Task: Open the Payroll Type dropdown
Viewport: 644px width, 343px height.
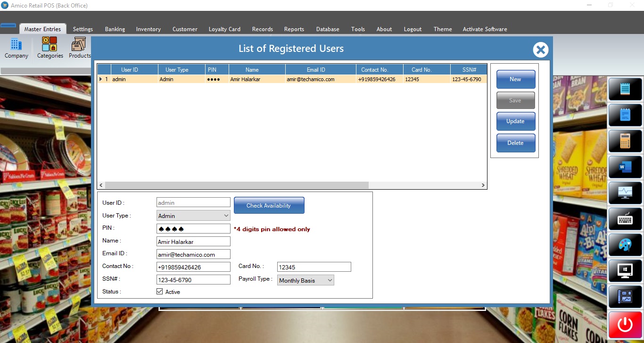Action: [x=330, y=280]
